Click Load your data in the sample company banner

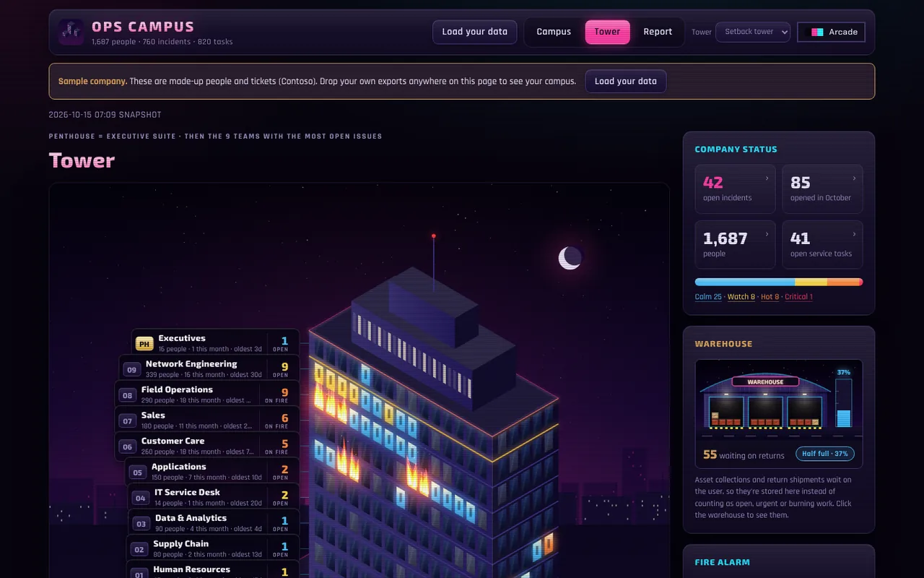tap(625, 81)
